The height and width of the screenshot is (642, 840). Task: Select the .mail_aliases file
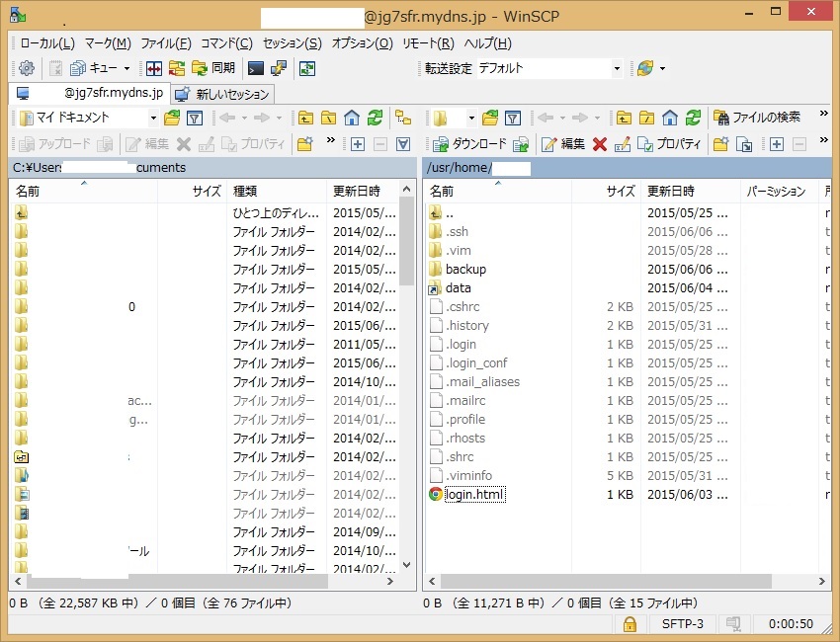tap(482, 382)
